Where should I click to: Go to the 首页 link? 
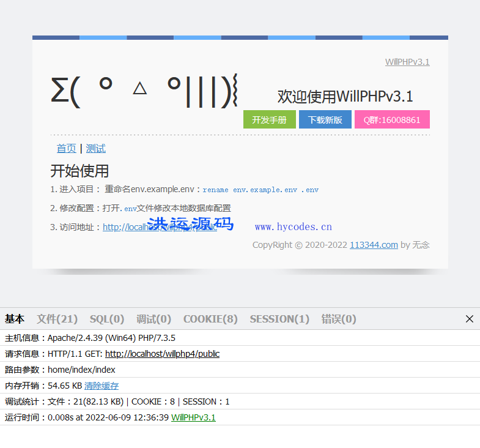(67, 149)
